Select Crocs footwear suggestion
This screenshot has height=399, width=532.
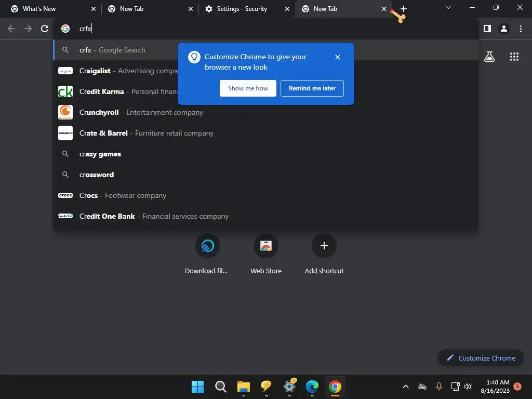(x=266, y=195)
